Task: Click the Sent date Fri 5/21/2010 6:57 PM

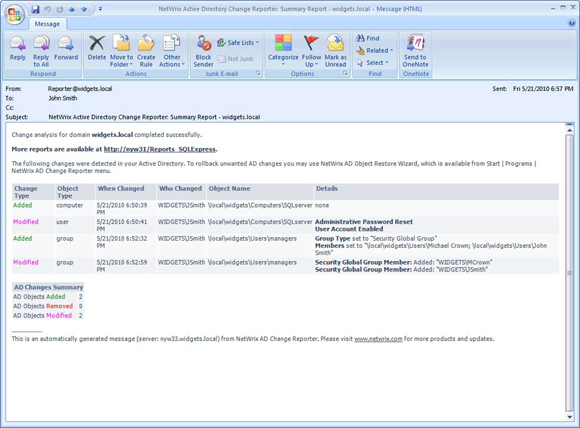Action: coord(543,89)
